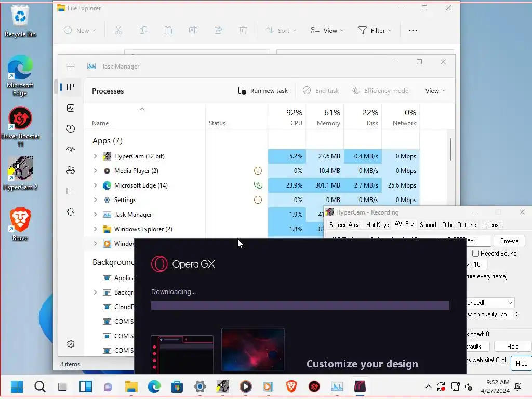Expand HyperCam (32 bit) process row
Screen dimensions: 532x399
point(96,156)
